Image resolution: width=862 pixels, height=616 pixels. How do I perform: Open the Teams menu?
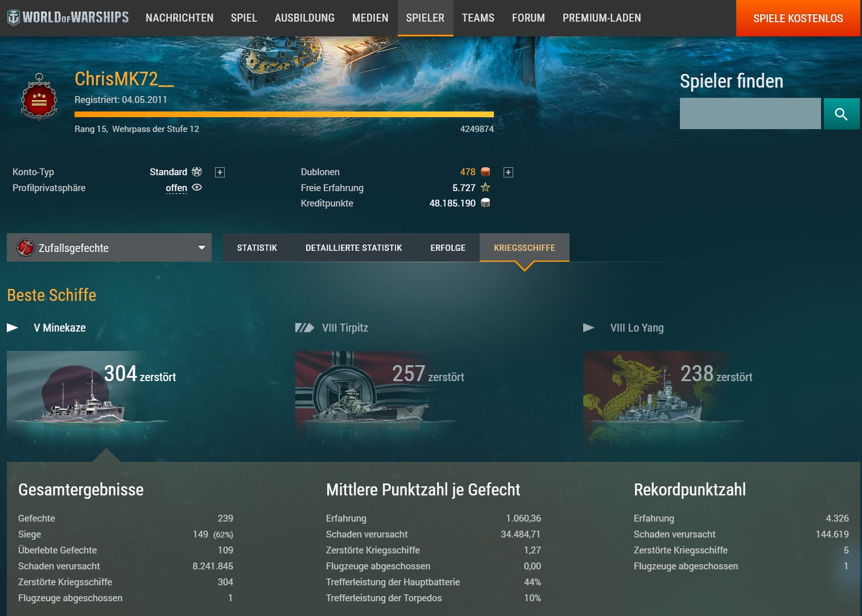pos(478,18)
